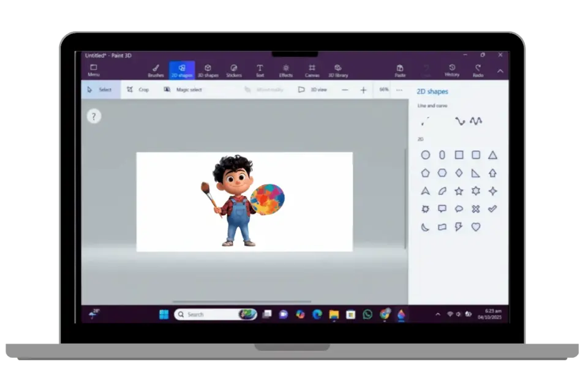588x392 pixels.
Task: Open the three-dots more options menu
Action: click(x=399, y=89)
